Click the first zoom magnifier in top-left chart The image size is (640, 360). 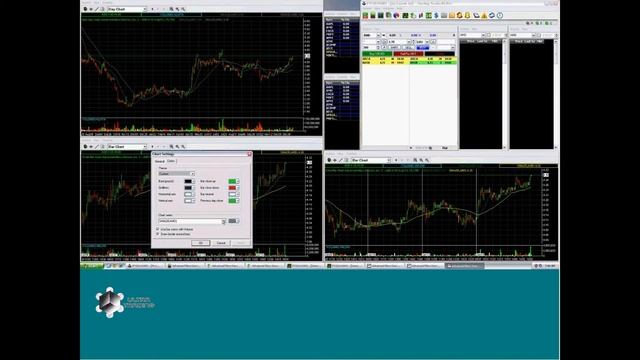pos(171,9)
